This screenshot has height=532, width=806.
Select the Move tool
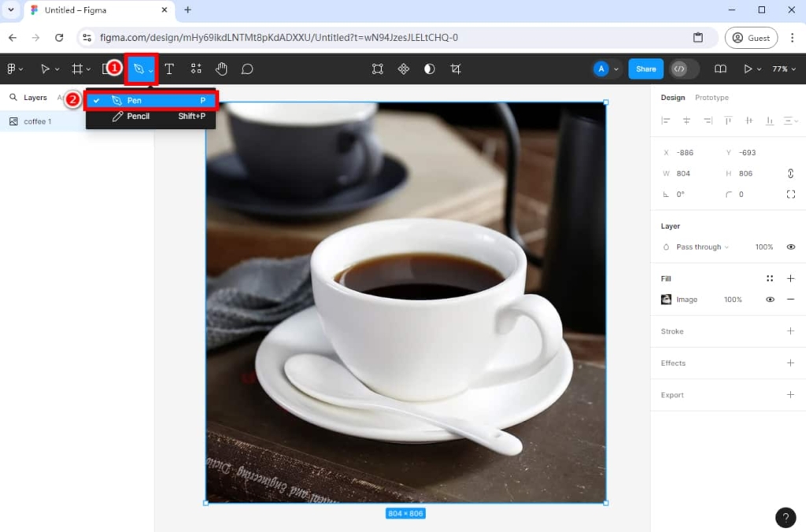pyautogui.click(x=45, y=68)
